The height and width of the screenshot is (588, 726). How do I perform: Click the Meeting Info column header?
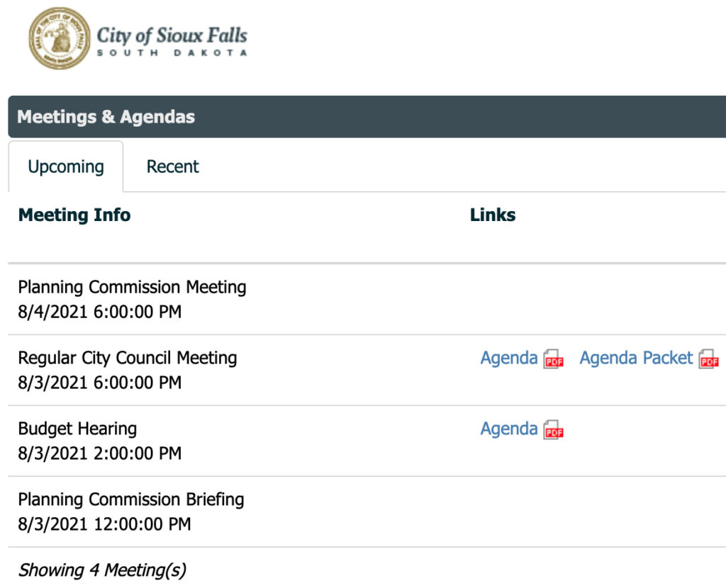[74, 215]
